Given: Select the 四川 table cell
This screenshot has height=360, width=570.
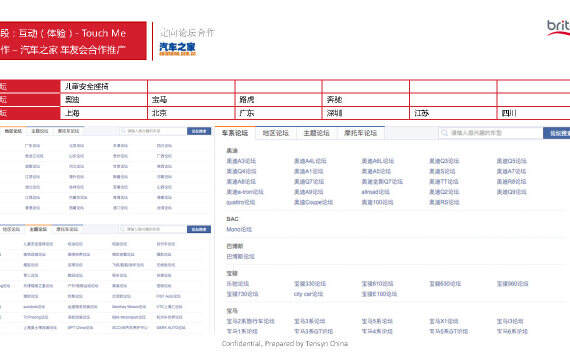Looking at the screenshot, I should (534, 113).
